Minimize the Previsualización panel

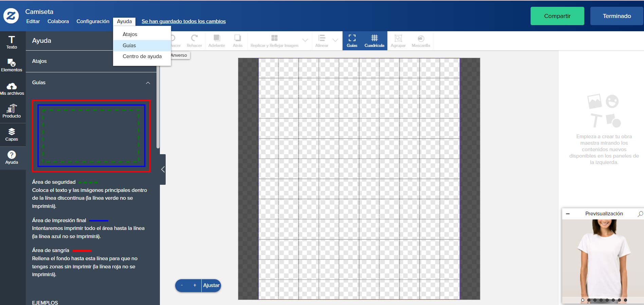(568, 214)
